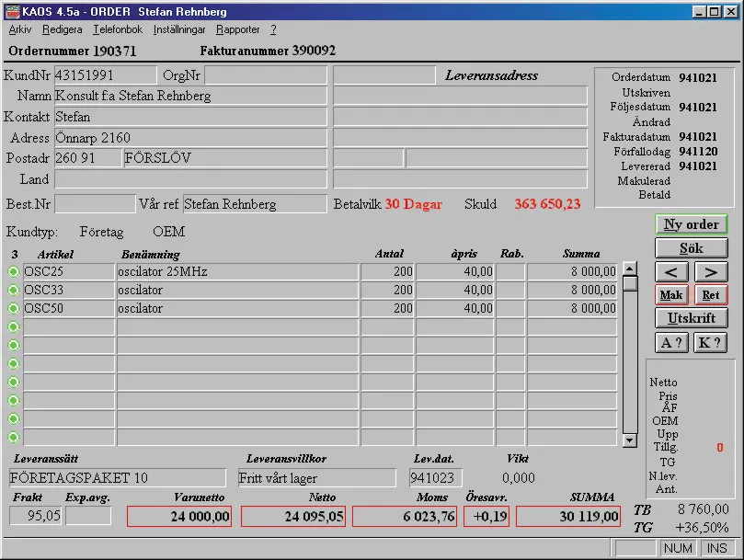Open the Rapporter menu
This screenshot has height=560, width=744.
238,29
